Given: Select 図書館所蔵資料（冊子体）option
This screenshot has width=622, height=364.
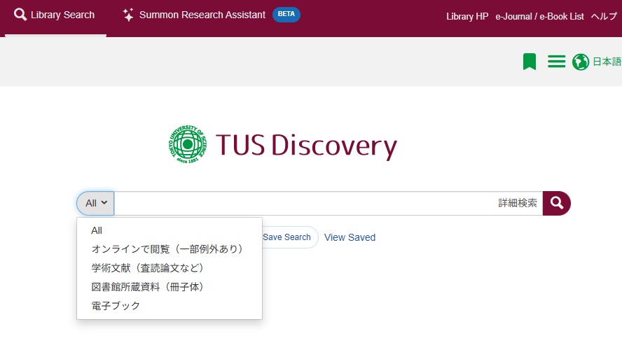Looking at the screenshot, I should pos(148,287).
